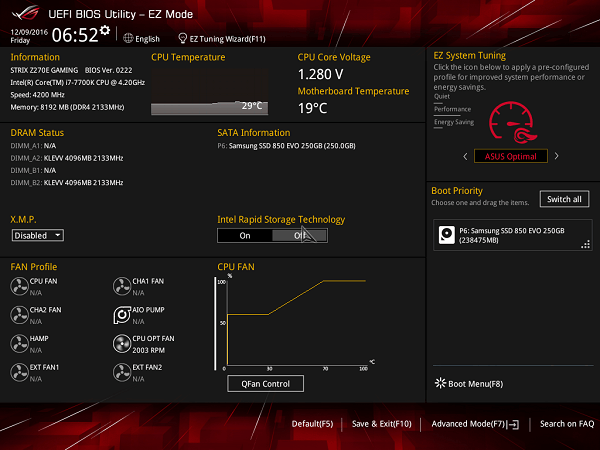Select the English language option
Image resolution: width=600 pixels, height=450 pixels.
(147, 39)
